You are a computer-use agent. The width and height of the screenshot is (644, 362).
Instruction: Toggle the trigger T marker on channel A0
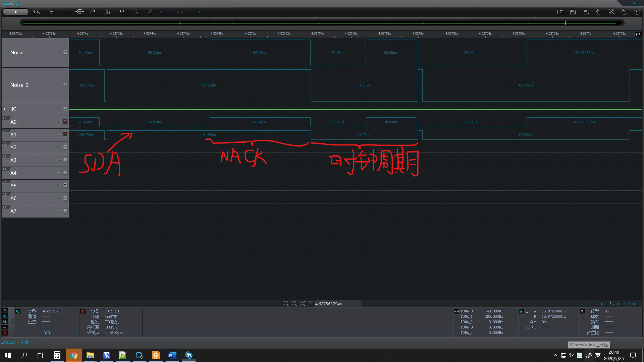click(x=65, y=122)
